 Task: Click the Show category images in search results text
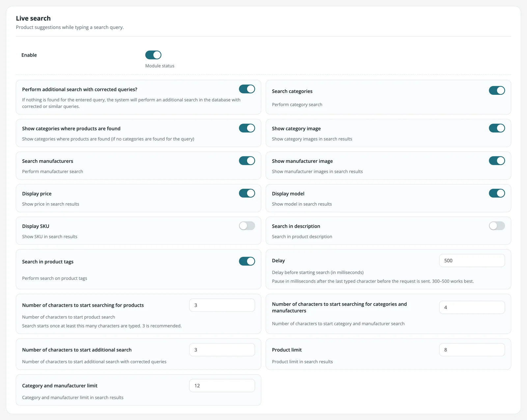(312, 139)
